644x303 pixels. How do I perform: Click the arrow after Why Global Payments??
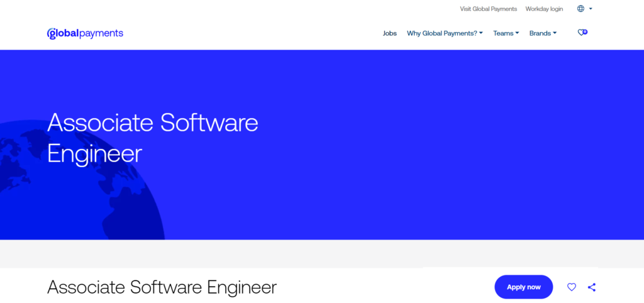point(481,33)
